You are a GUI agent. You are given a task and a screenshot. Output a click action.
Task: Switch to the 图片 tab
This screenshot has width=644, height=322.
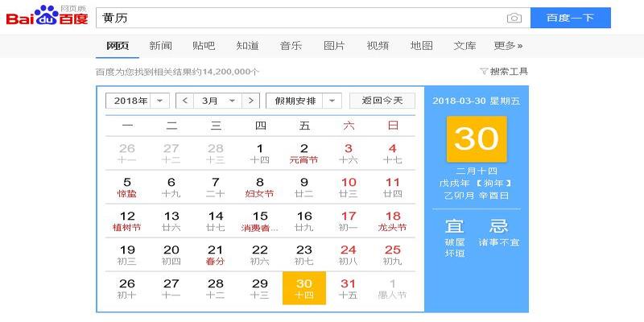pos(334,46)
